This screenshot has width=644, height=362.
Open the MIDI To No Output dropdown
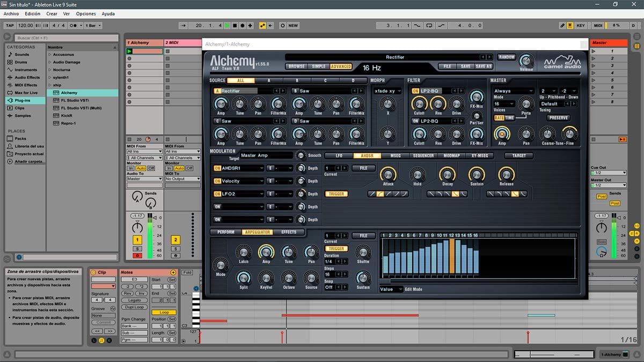pyautogui.click(x=182, y=179)
